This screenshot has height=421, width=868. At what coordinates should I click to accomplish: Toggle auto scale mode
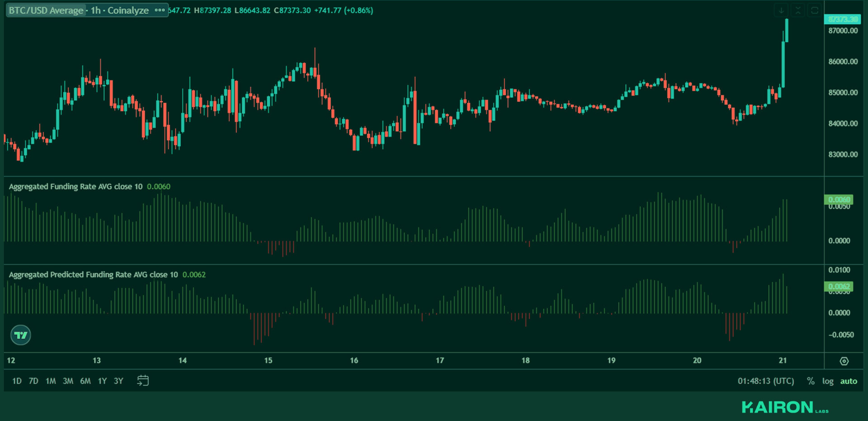848,381
